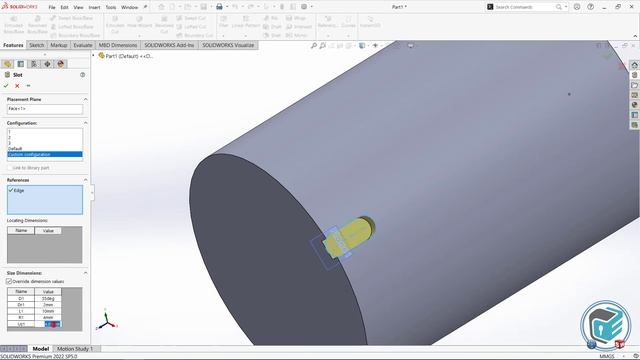Open the View menu

pos(78,7)
